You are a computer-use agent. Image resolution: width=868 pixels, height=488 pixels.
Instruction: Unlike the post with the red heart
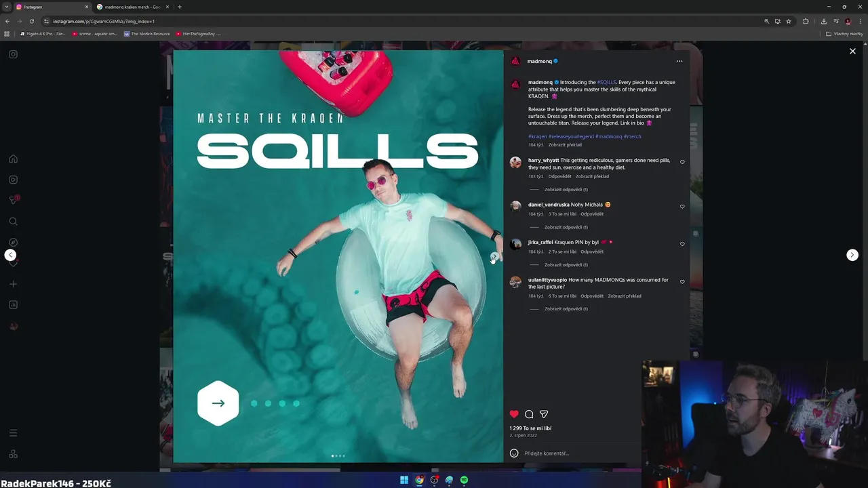coord(514,414)
